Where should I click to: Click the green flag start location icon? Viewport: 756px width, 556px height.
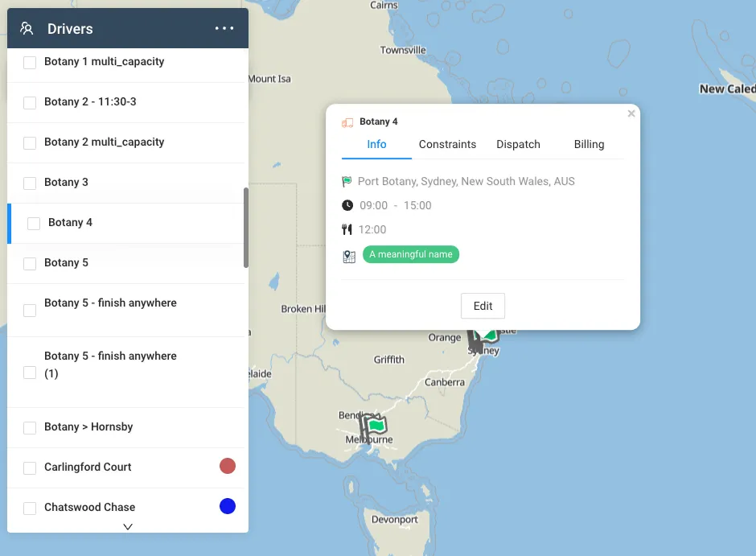pyautogui.click(x=347, y=182)
